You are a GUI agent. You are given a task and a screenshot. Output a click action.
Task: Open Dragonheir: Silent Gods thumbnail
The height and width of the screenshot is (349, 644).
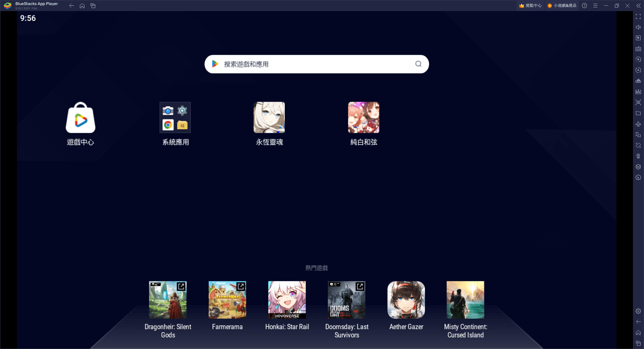[168, 300]
